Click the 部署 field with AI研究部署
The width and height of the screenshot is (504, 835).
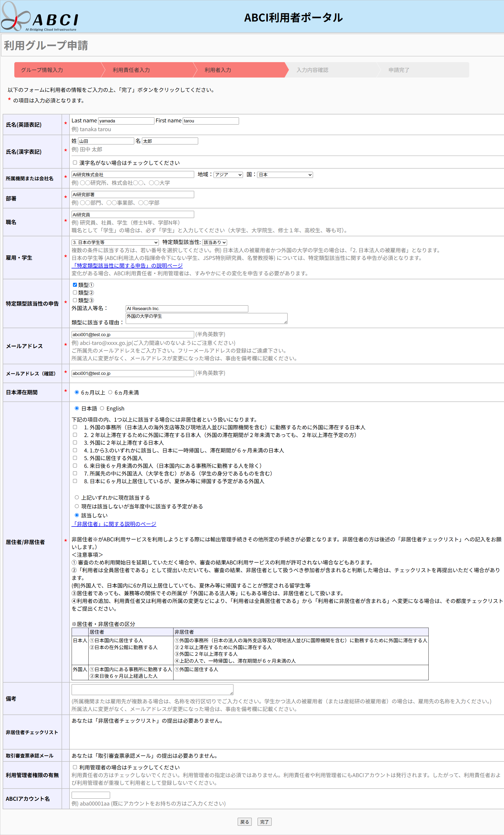133,195
